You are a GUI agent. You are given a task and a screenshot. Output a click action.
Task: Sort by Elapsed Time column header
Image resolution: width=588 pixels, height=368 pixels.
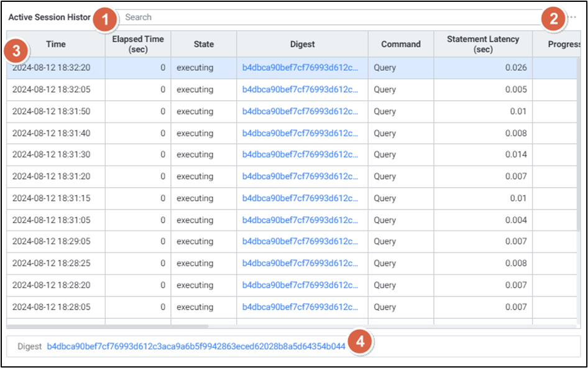tap(138, 44)
